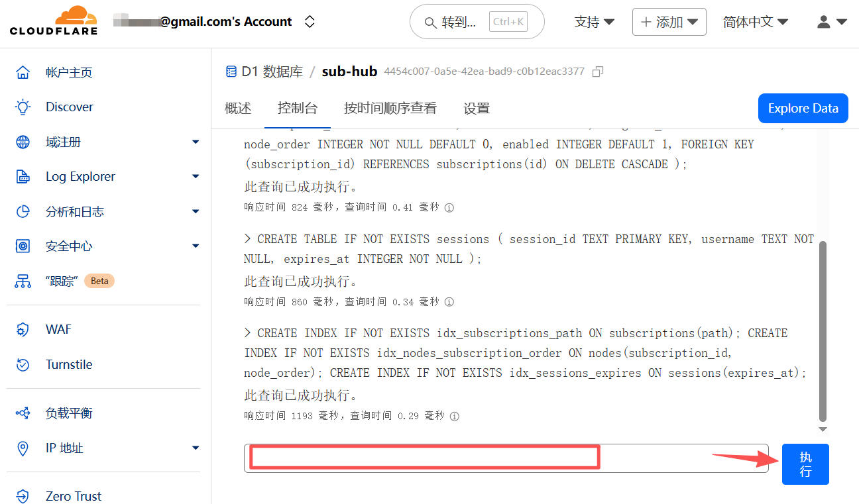The width and height of the screenshot is (859, 504).
Task: Switch to the 概述 tab
Action: pos(238,109)
